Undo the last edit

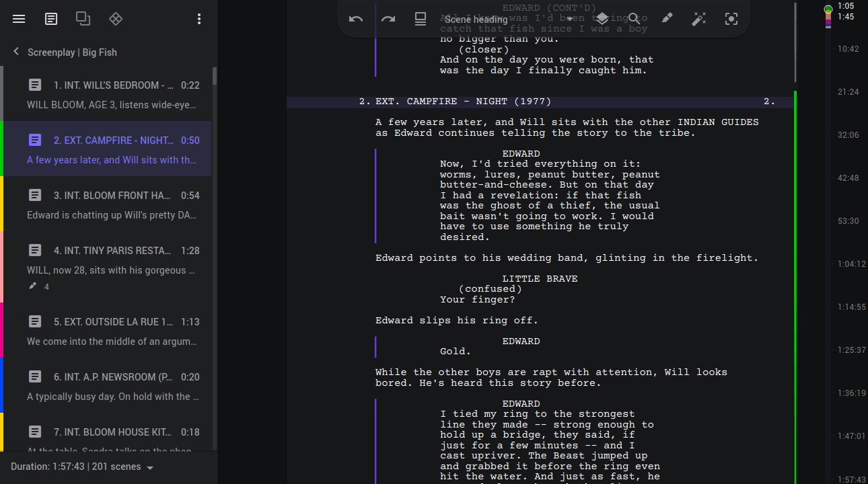click(356, 19)
